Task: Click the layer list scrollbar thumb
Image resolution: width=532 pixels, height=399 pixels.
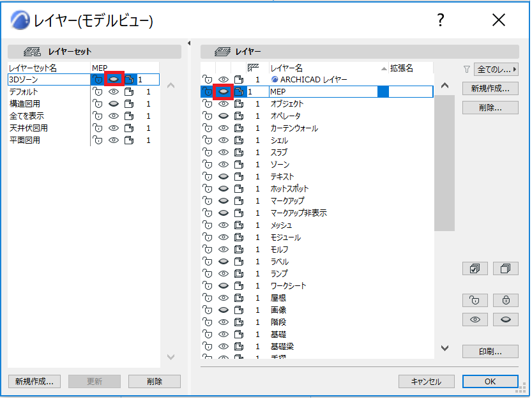Action: tap(445, 163)
